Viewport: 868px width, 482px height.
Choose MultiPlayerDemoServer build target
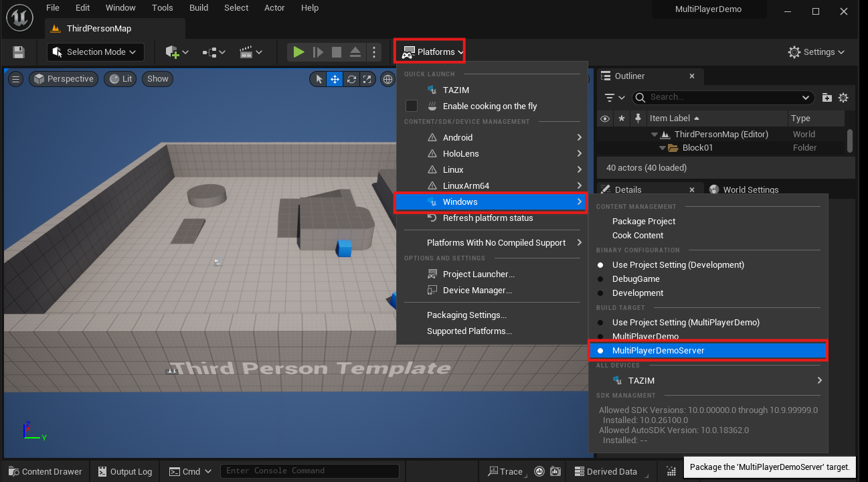coord(658,350)
